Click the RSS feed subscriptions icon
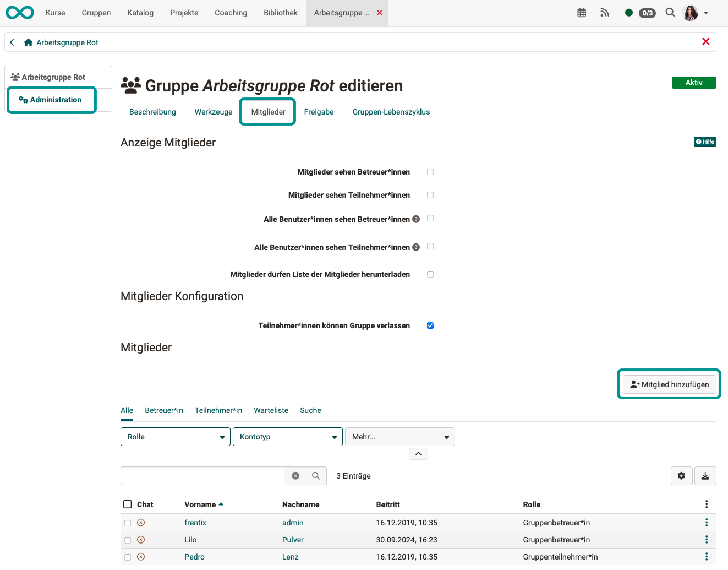This screenshot has height=570, width=728. [605, 13]
